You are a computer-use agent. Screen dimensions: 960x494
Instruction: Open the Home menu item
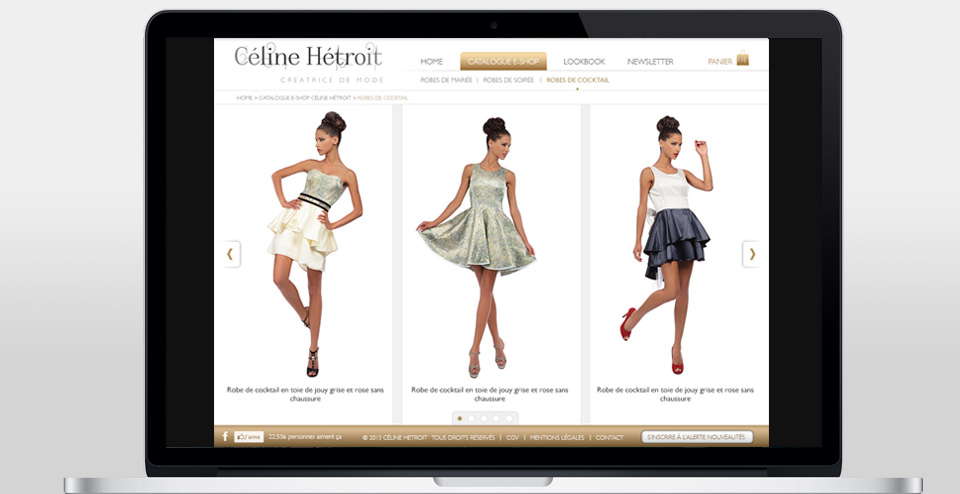click(431, 62)
